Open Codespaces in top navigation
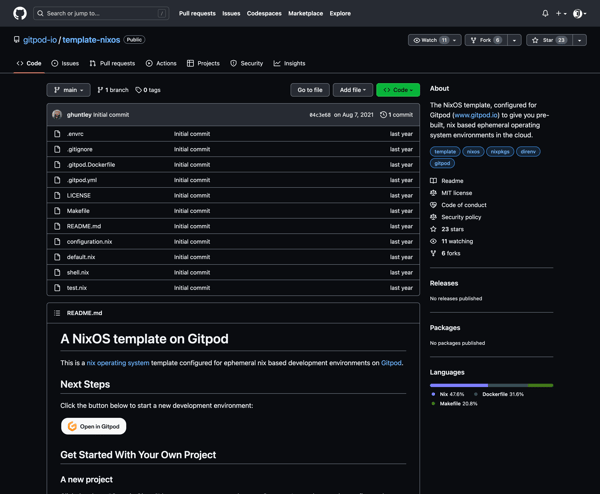Viewport: 600px width, 494px height. tap(264, 13)
